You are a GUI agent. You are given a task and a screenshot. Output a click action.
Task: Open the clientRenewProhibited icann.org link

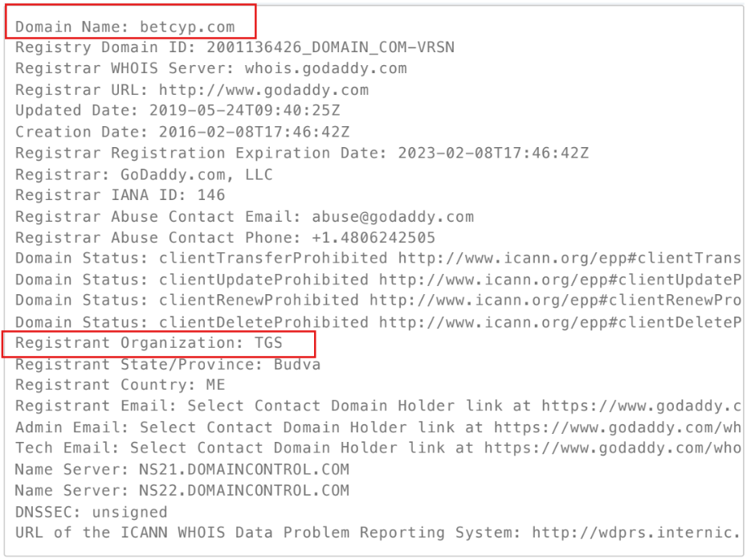(x=556, y=300)
